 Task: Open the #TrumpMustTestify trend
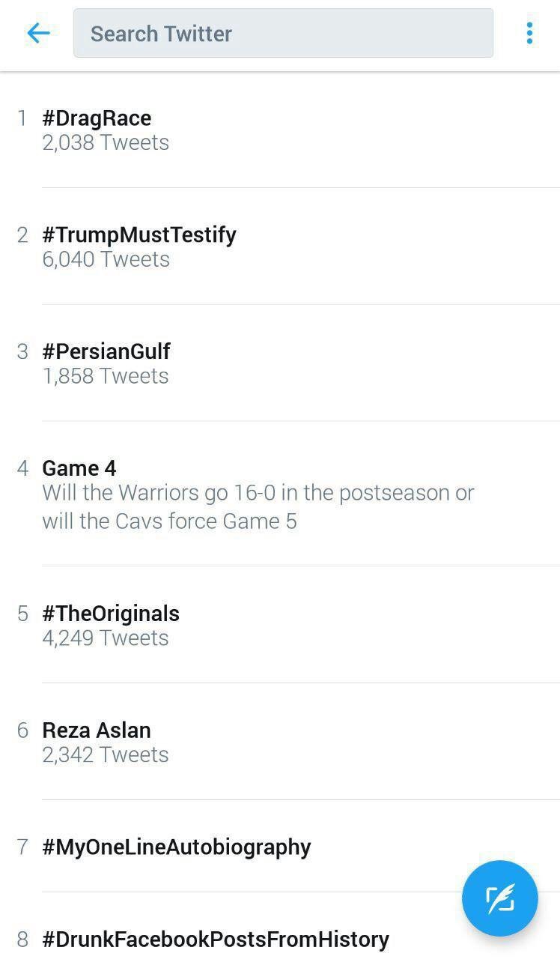click(x=139, y=235)
